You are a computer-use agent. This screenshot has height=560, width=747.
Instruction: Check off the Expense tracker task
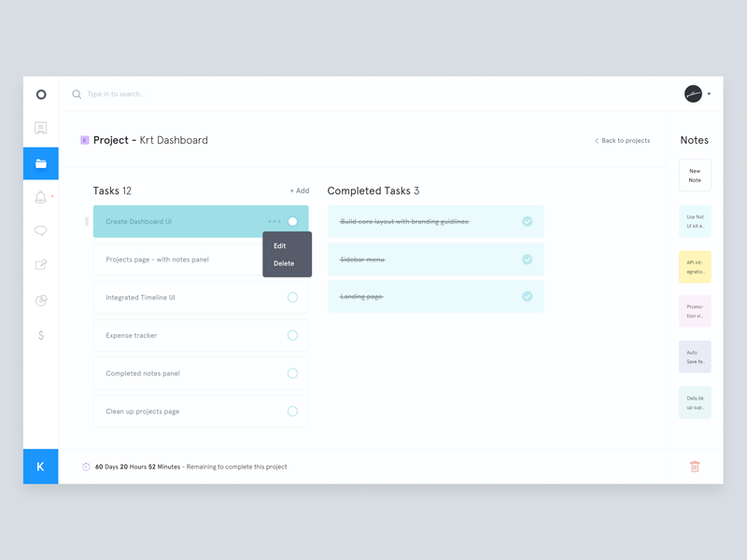click(x=292, y=336)
